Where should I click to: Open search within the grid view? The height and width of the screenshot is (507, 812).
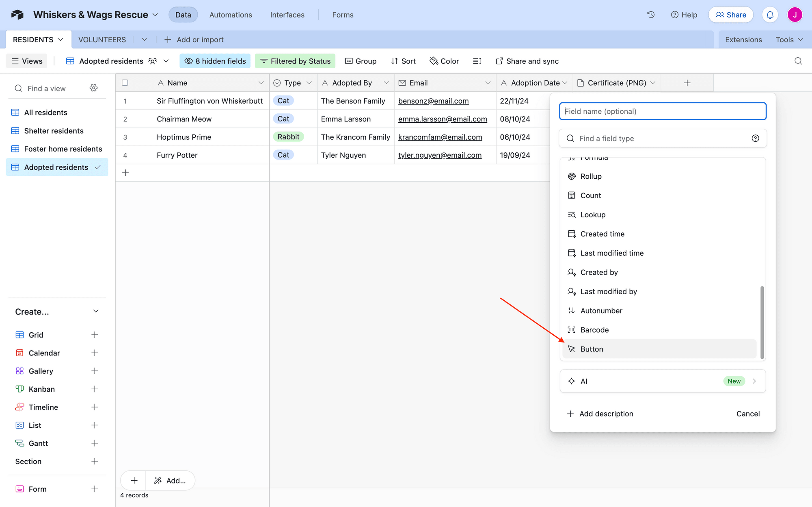point(798,61)
